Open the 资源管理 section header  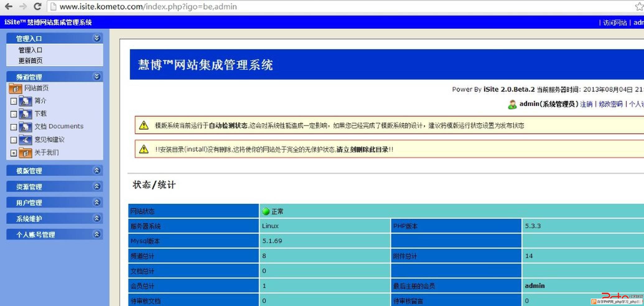click(x=55, y=187)
